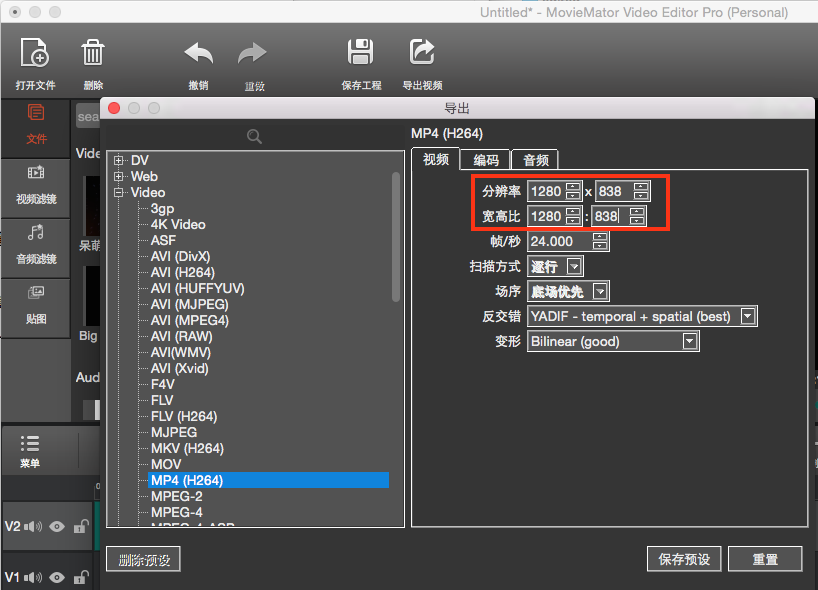Click the Undo (撤销) arrow icon
818x590 pixels.
click(x=199, y=53)
